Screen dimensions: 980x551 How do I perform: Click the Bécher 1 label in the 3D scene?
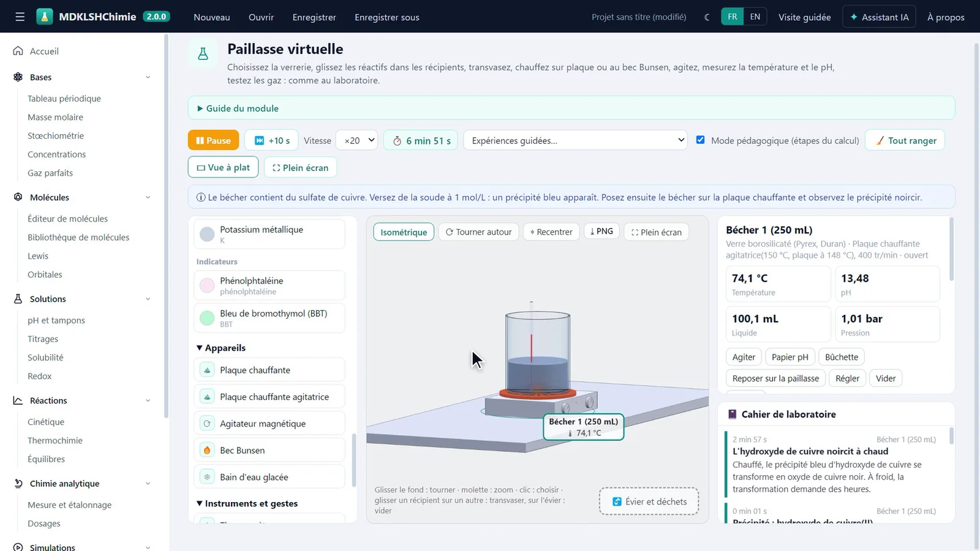(x=584, y=427)
